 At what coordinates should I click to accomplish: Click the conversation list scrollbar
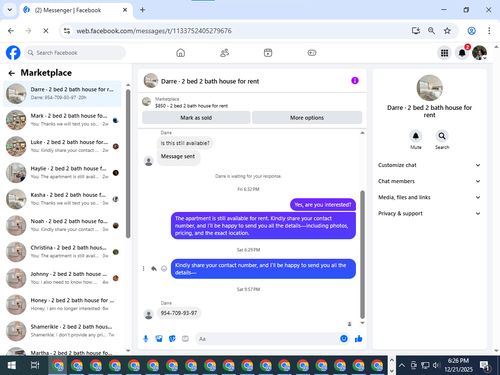[128, 164]
